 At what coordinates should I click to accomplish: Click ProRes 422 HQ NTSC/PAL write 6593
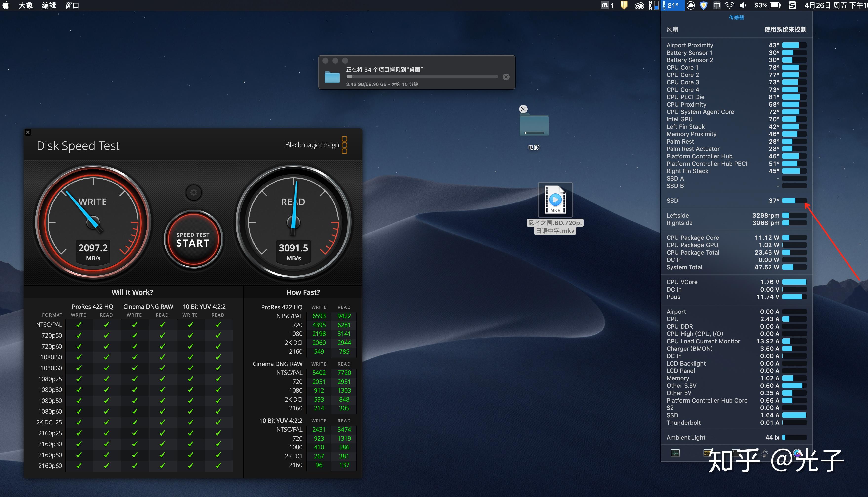pos(319,316)
